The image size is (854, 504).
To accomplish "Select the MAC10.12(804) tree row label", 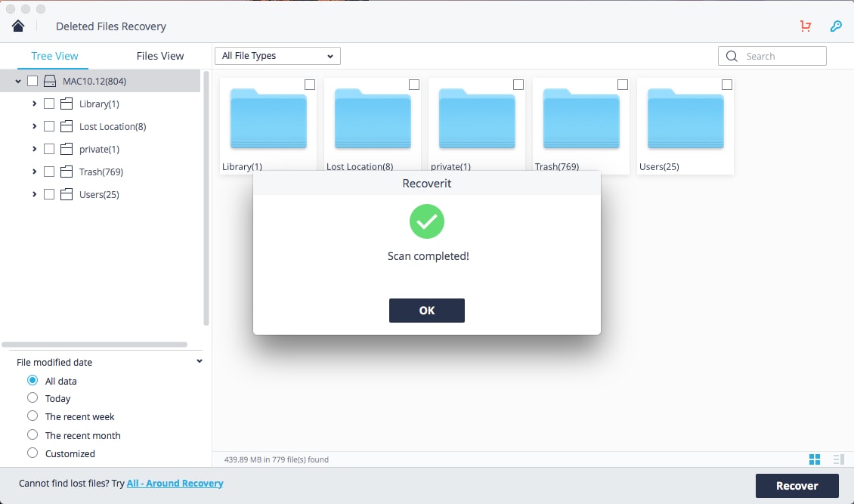I will 94,81.
